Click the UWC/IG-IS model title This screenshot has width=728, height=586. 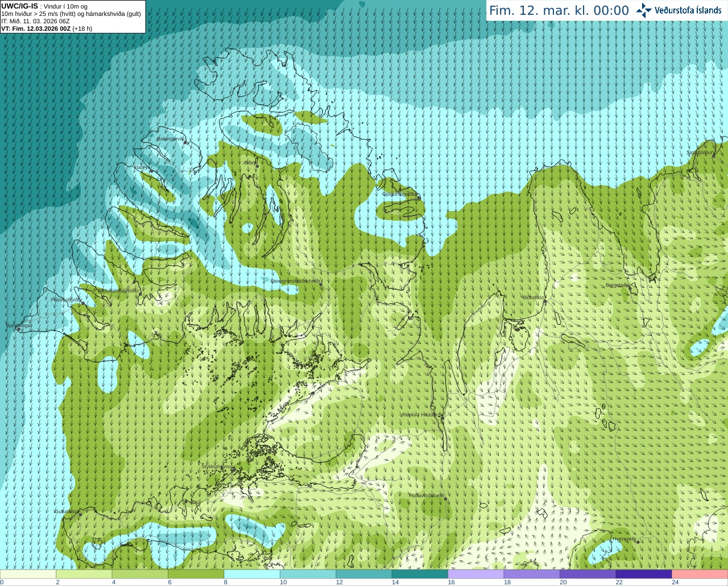(x=19, y=6)
